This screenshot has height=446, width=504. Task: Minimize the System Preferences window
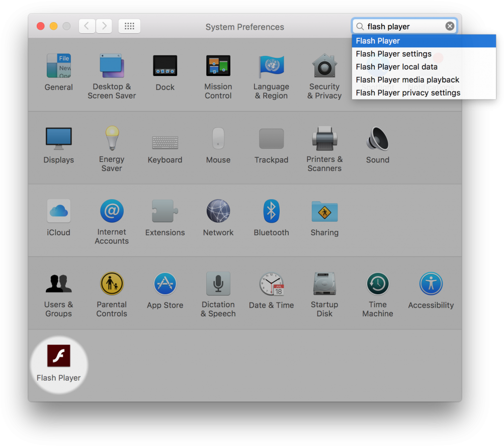[53, 26]
